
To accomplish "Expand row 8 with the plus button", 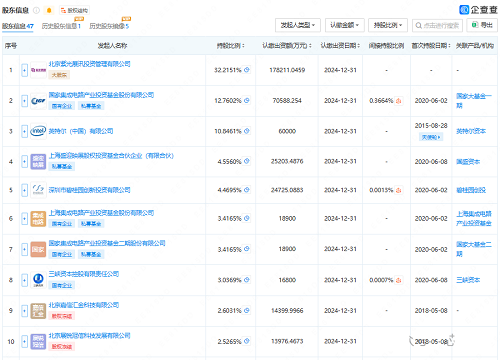I will point(24,280).
